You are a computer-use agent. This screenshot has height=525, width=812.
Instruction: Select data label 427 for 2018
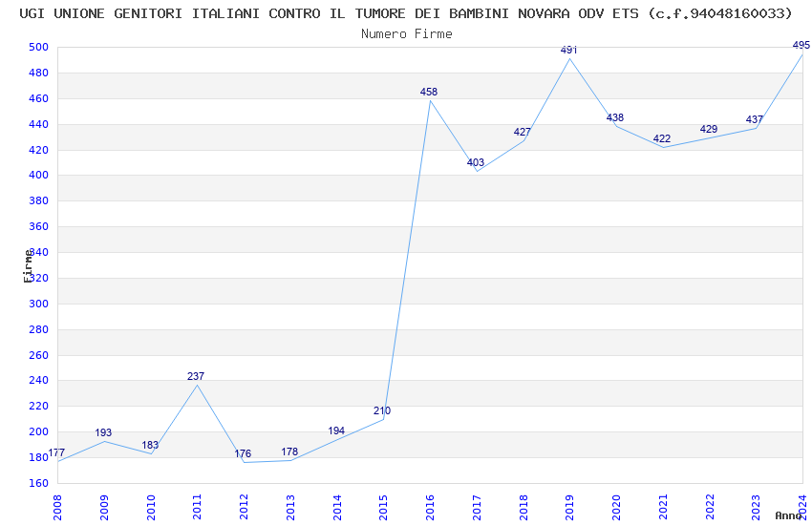pyautogui.click(x=522, y=132)
